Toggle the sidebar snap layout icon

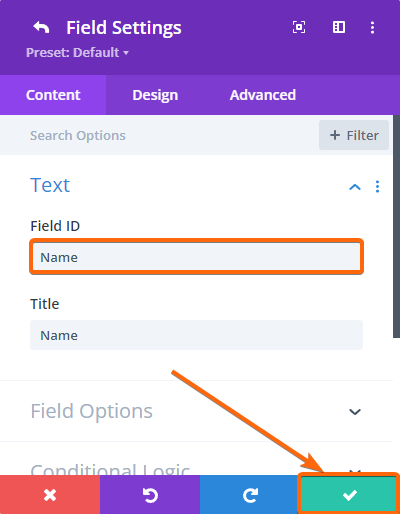(x=339, y=27)
